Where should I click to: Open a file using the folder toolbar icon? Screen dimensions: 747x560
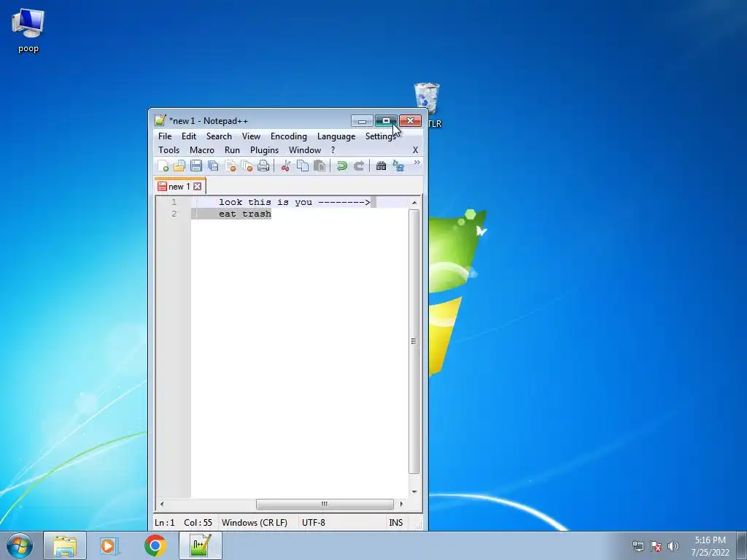point(179,166)
